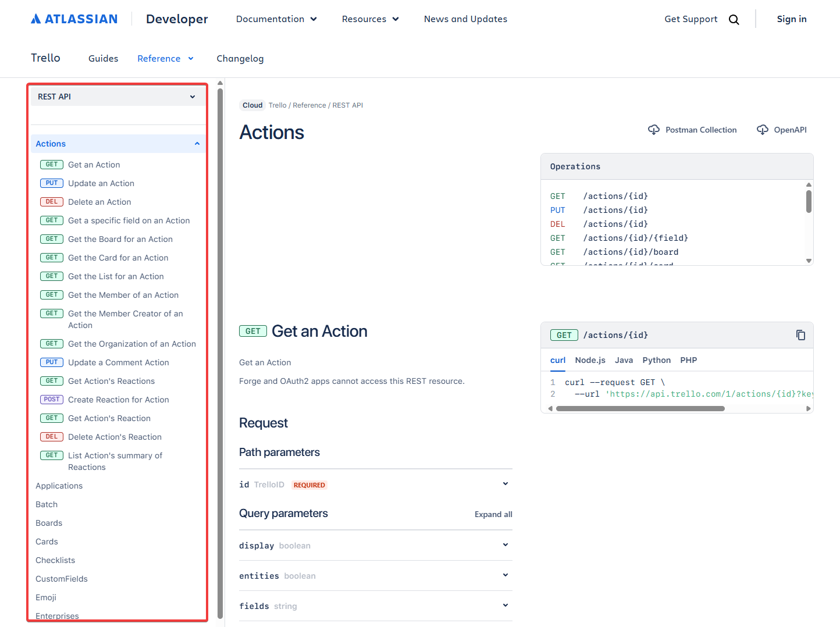Collapse the Actions section in the sidebar
Image resolution: width=840 pixels, height=627 pixels.
coord(197,143)
